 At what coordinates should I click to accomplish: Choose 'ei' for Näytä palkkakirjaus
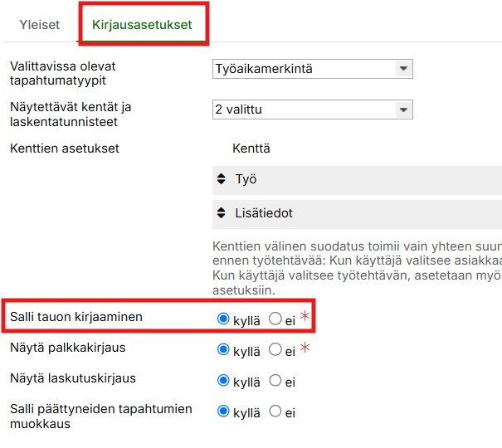275,350
